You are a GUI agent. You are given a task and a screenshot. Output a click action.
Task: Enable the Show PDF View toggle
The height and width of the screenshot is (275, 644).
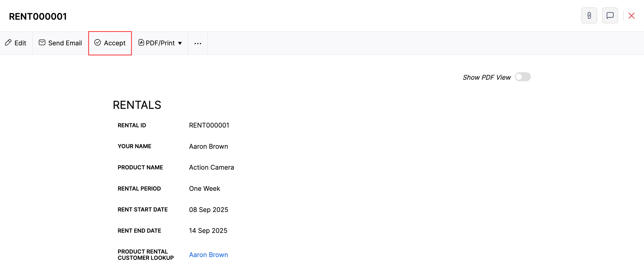click(x=523, y=77)
